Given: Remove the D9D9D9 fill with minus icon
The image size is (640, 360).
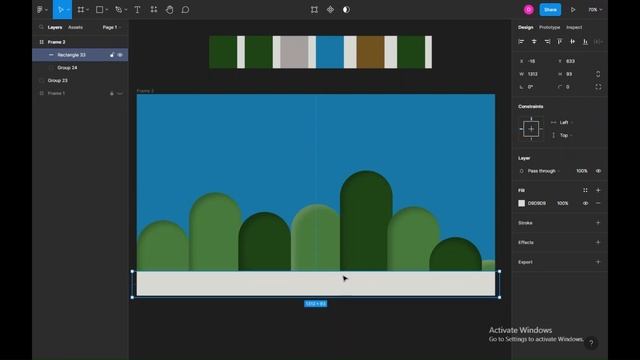Looking at the screenshot, I should click(x=598, y=203).
